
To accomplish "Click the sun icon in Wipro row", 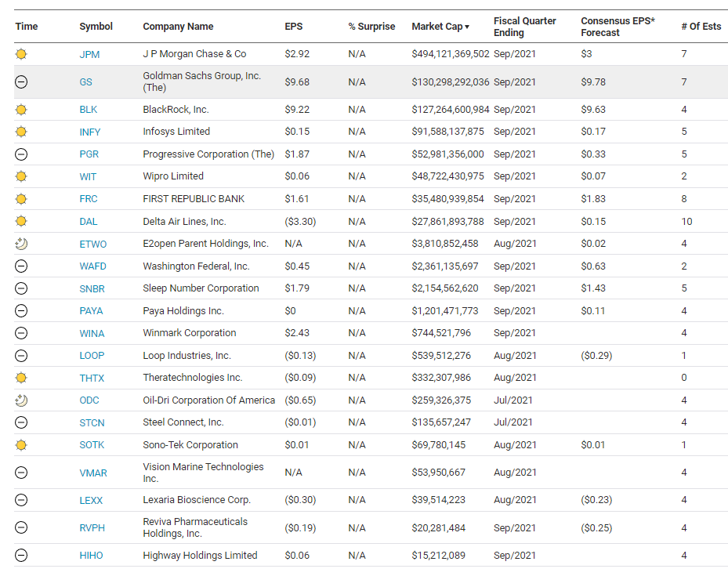I will click(21, 176).
